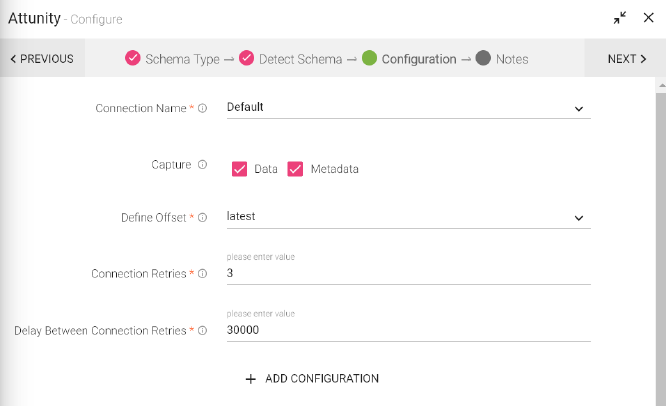
Task: Click the info icon beside Define Offset
Action: 203,217
